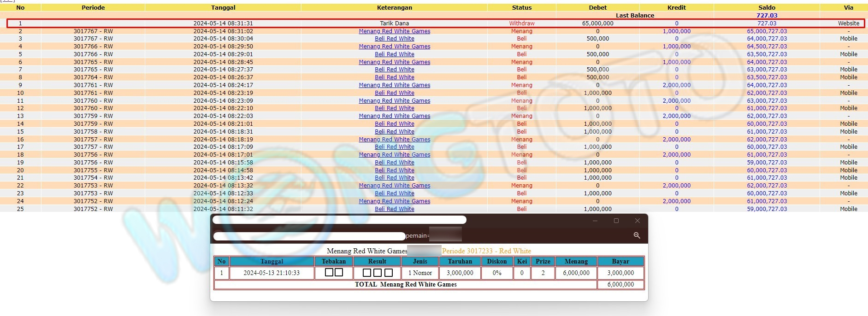Click the Tebakan header in popup table
This screenshot has width=868, height=316.
[x=333, y=261]
